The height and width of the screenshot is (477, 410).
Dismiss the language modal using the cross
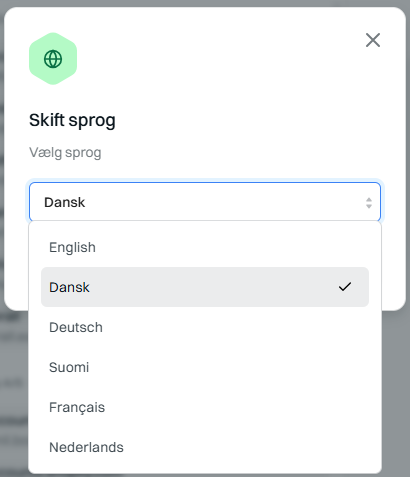373,40
